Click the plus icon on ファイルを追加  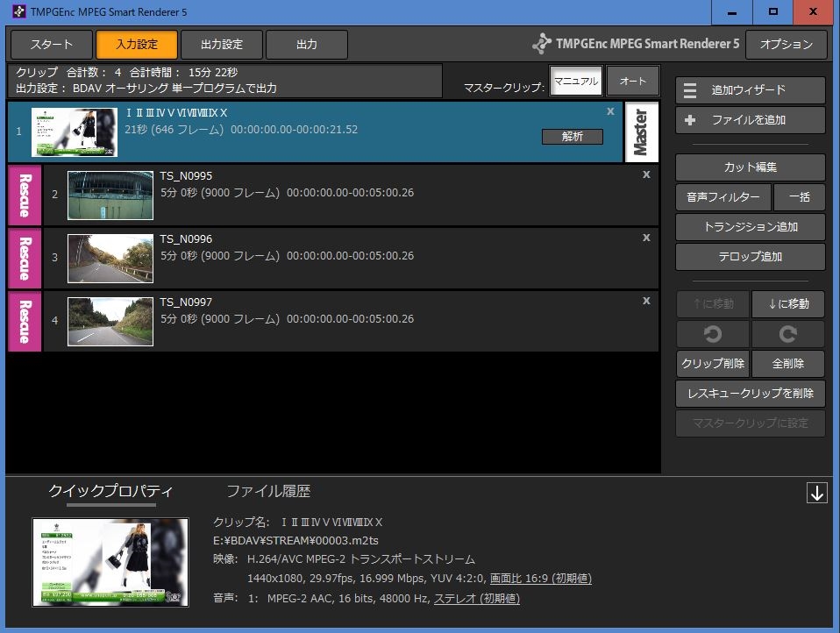(x=690, y=120)
